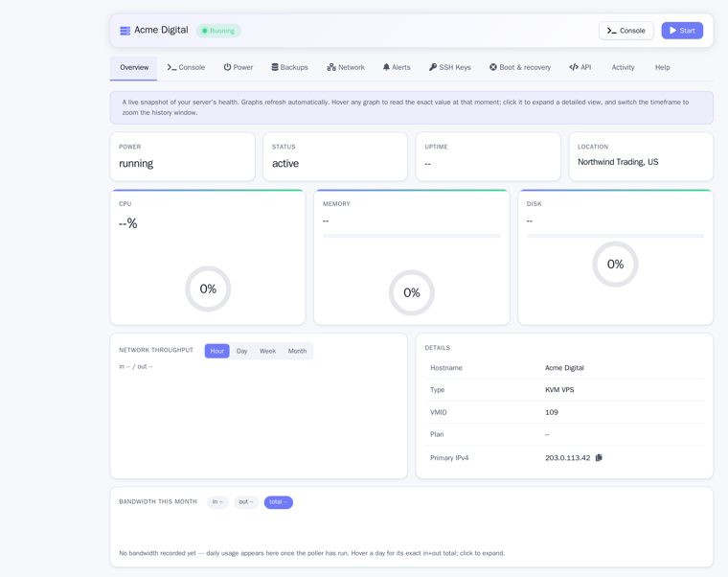Click the Memory usage progress bar
Screen dimensions: 728x577
411,236
